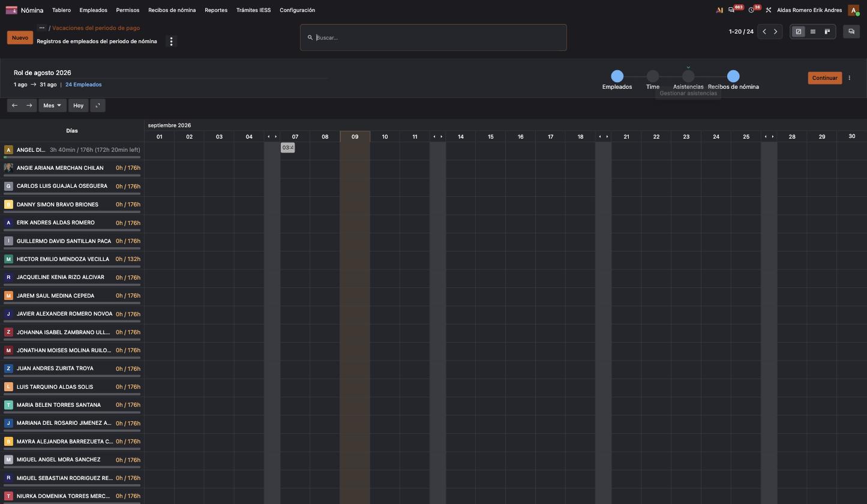This screenshot has width=867, height=504.
Task: Open the kebab menu next to Continuar
Action: click(850, 78)
